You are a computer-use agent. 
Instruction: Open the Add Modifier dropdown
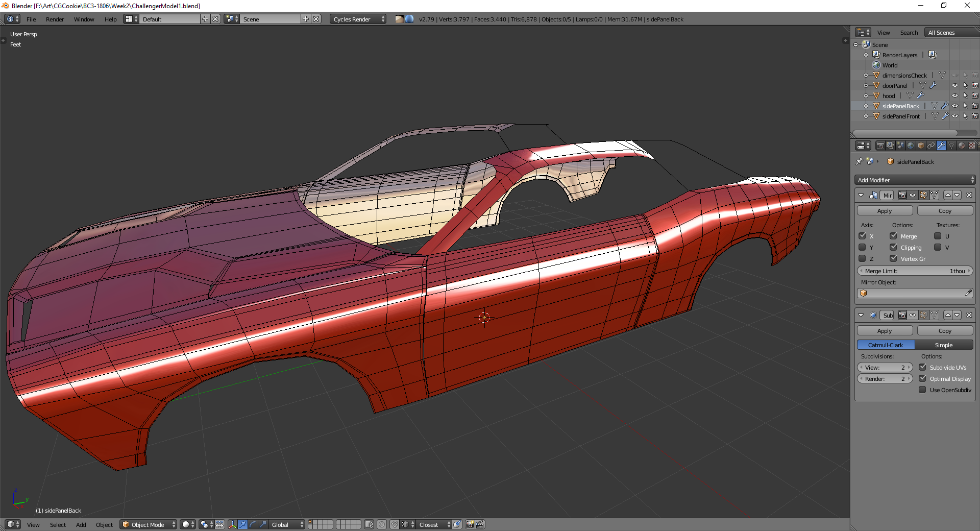tap(915, 180)
